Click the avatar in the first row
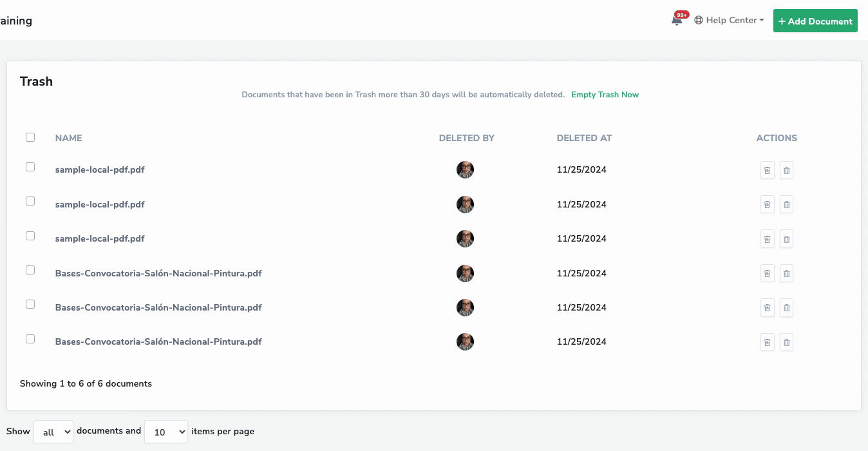Viewport: 868px width, 451px height. coord(465,170)
